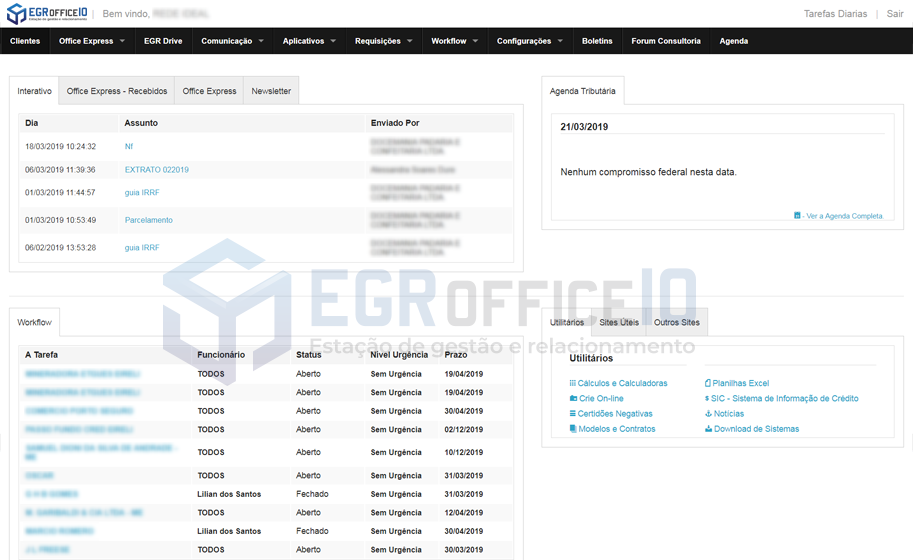Open Planilhas Excel link

coord(741,383)
